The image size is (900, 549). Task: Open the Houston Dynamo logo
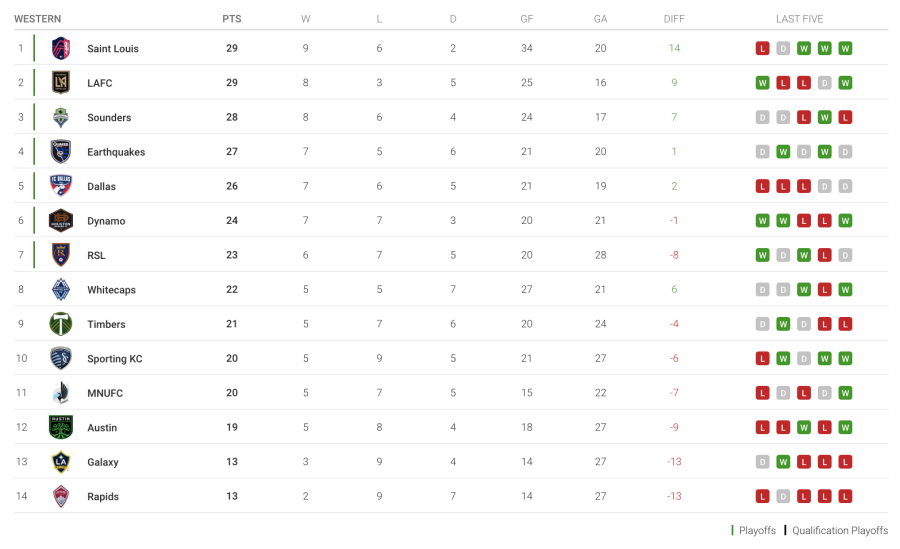click(x=61, y=220)
